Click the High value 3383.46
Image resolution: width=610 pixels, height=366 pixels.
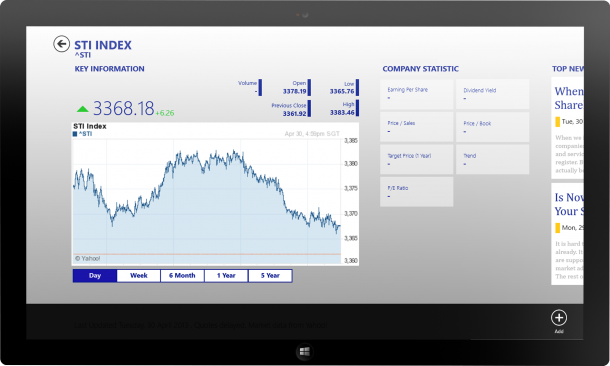coord(342,112)
